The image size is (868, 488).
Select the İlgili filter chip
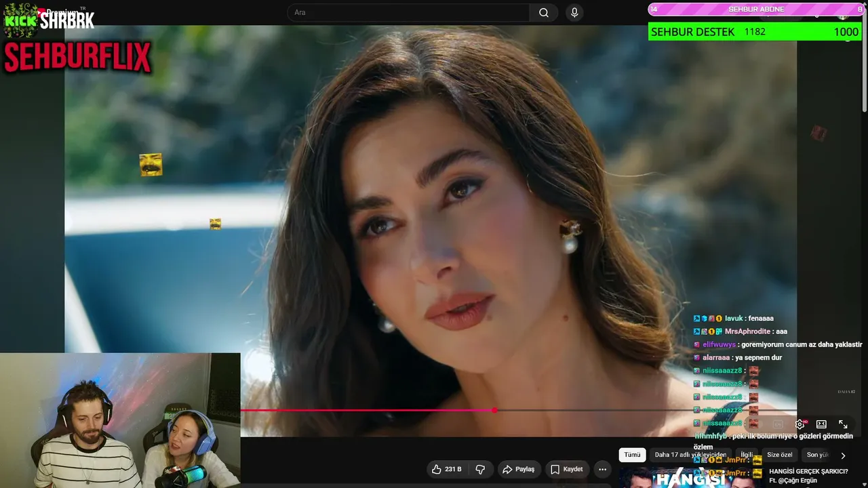click(x=747, y=455)
